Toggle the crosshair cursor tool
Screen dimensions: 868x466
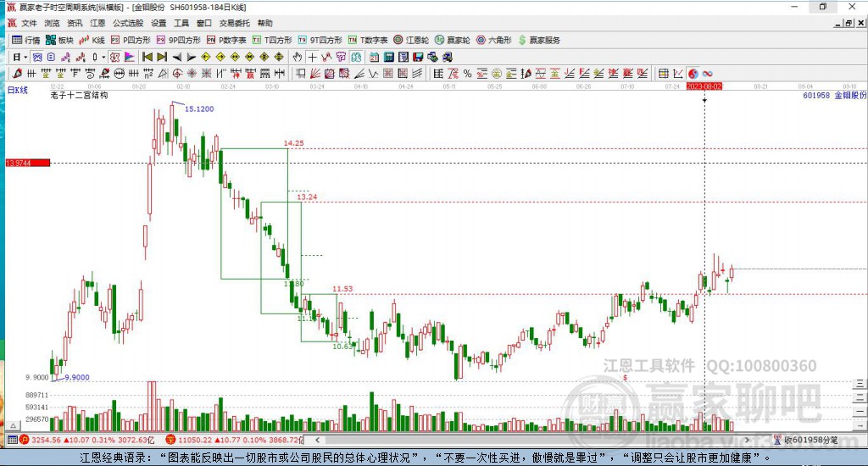pos(312,57)
